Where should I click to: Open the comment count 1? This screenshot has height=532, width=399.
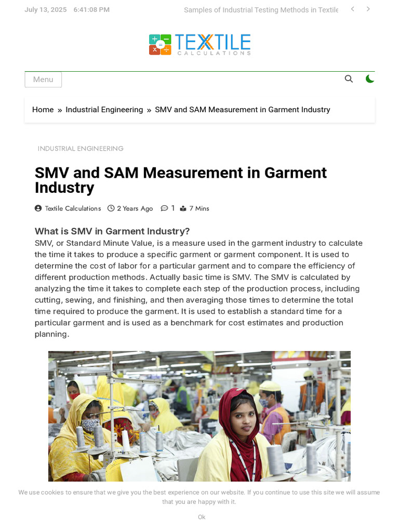coord(172,208)
